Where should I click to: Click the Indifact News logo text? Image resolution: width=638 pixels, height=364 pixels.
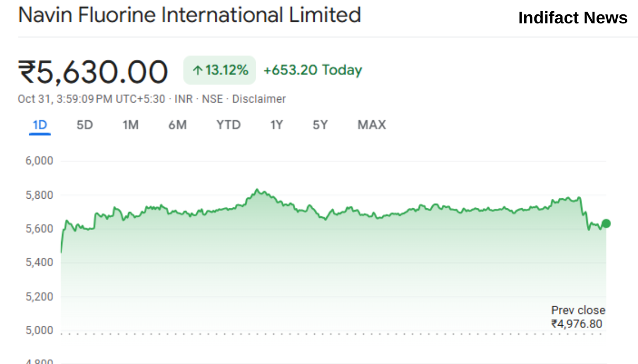click(573, 18)
